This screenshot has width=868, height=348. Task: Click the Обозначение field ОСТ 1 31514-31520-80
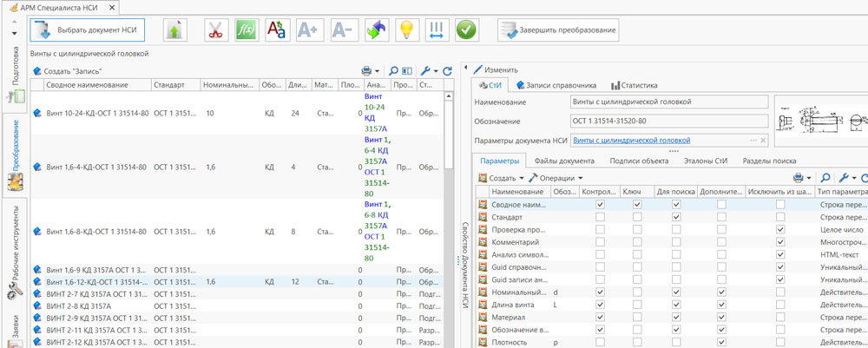(x=668, y=121)
